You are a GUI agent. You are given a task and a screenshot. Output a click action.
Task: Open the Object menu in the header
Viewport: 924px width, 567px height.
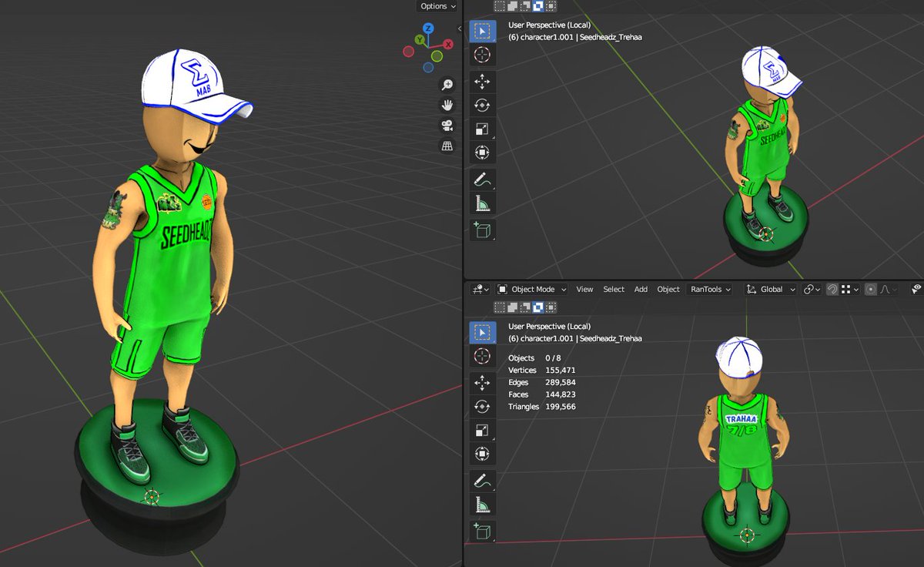pos(668,289)
